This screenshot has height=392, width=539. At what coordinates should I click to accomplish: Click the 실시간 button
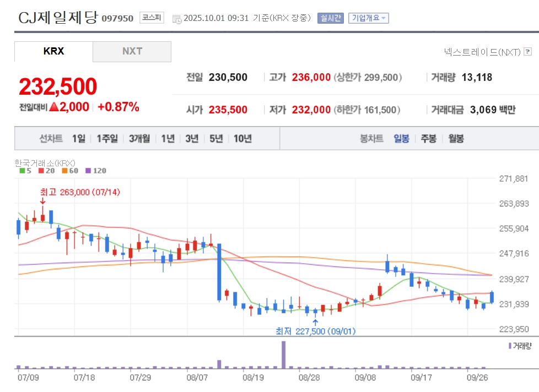(330, 18)
